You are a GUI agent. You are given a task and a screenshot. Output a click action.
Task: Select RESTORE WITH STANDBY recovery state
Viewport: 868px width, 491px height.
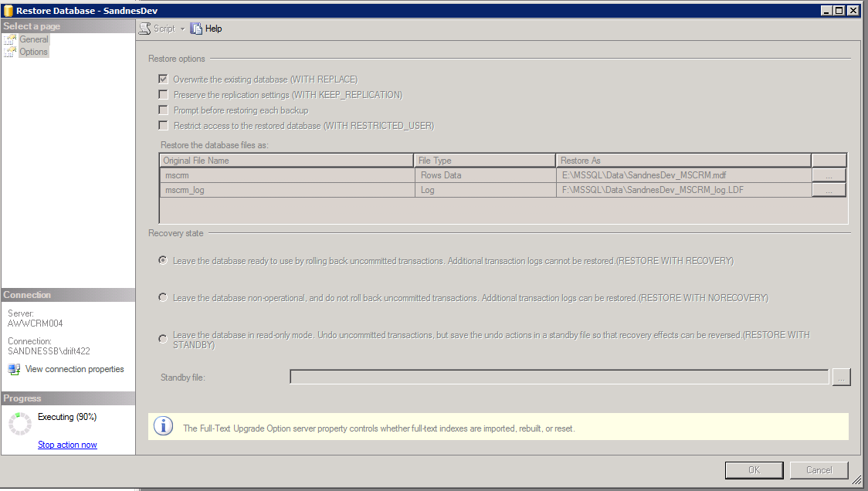(162, 337)
